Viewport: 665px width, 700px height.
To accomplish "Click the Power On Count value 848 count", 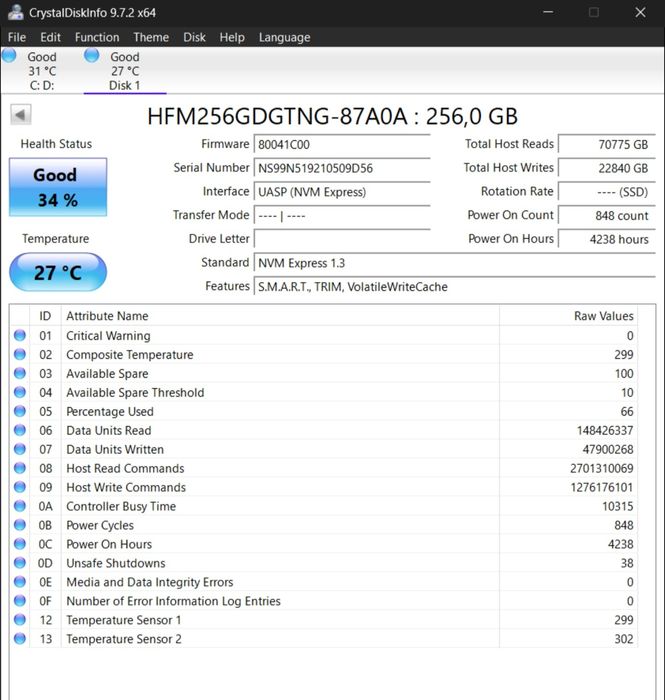I will pos(607,216).
